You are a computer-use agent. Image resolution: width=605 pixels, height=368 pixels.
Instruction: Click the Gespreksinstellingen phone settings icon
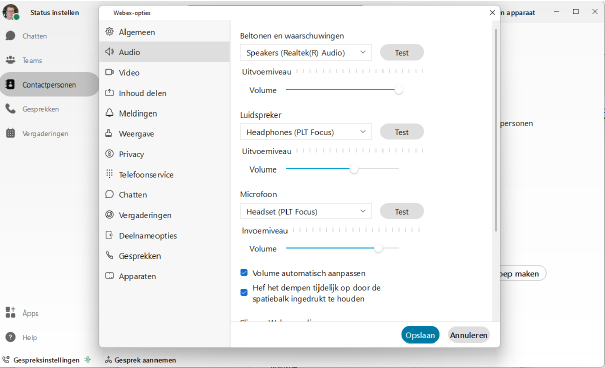coord(5,360)
